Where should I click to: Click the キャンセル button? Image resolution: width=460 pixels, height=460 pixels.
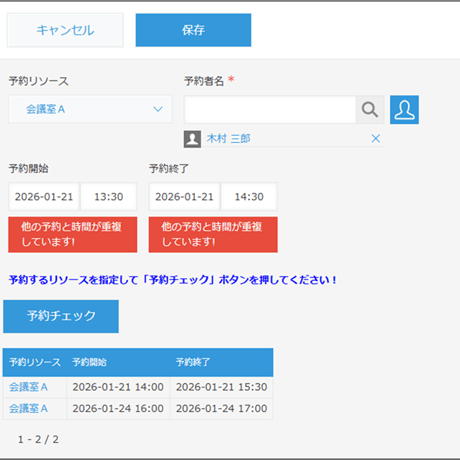[x=65, y=30]
